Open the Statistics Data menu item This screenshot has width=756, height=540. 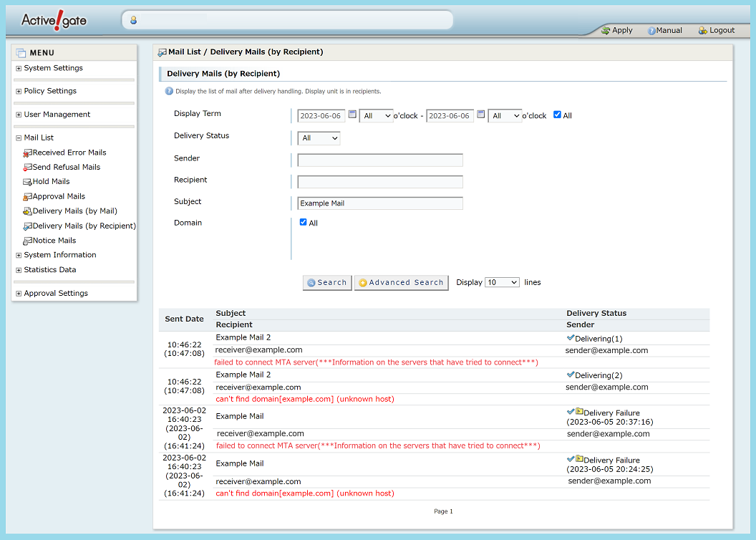pos(50,270)
